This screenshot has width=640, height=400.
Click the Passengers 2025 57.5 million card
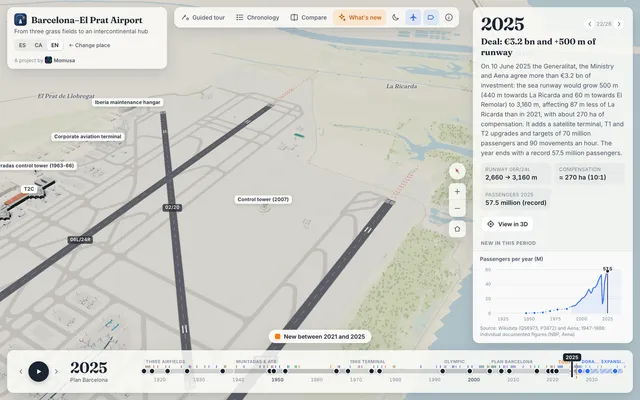coord(516,199)
